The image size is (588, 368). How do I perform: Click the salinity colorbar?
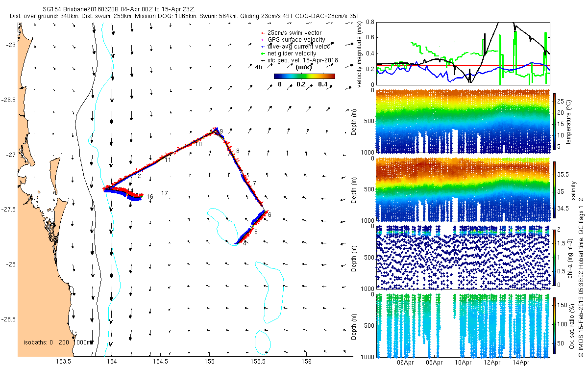[x=555, y=190]
